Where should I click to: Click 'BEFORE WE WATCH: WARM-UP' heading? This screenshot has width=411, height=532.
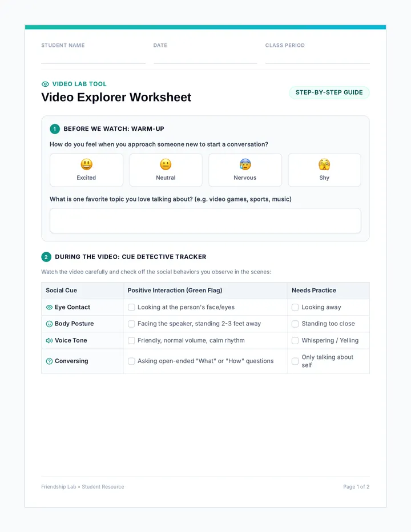coord(114,129)
